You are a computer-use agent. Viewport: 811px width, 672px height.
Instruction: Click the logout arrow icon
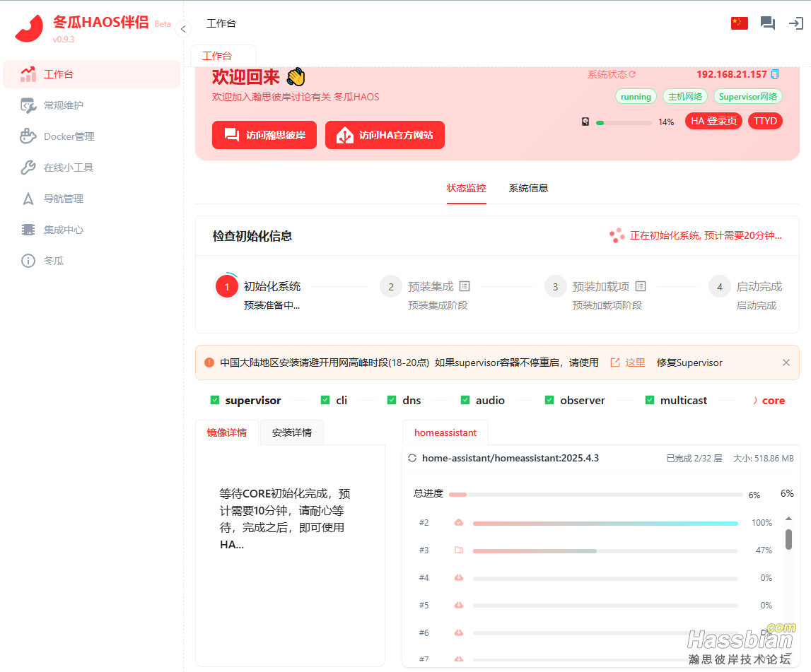tap(795, 23)
